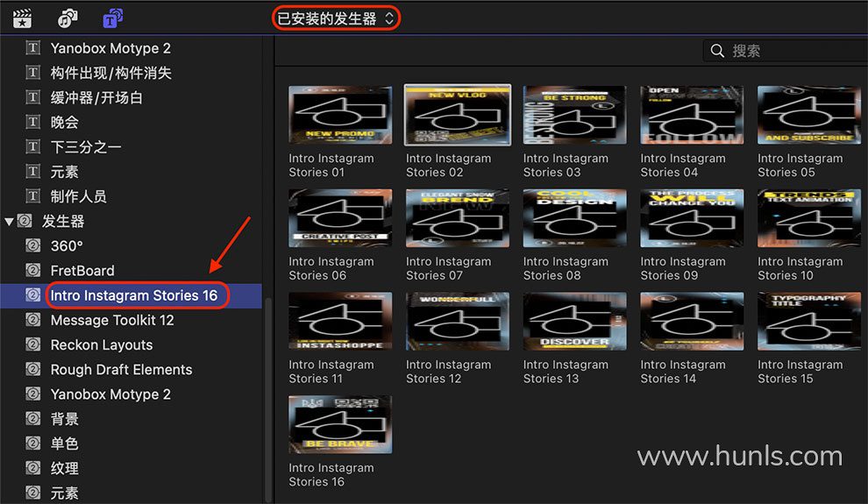This screenshot has width=868, height=504.
Task: Click generator icon beside Rough Draft Elements
Action: (33, 369)
